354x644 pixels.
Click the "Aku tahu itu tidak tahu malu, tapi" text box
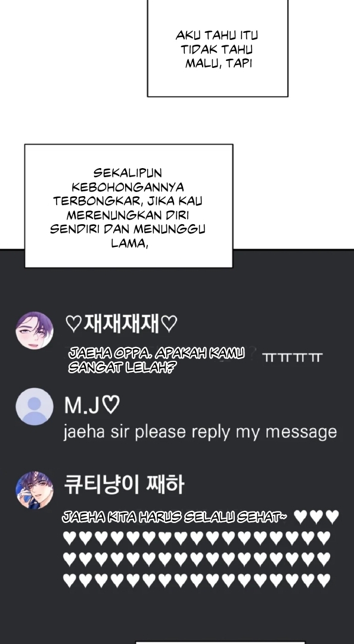(x=218, y=48)
